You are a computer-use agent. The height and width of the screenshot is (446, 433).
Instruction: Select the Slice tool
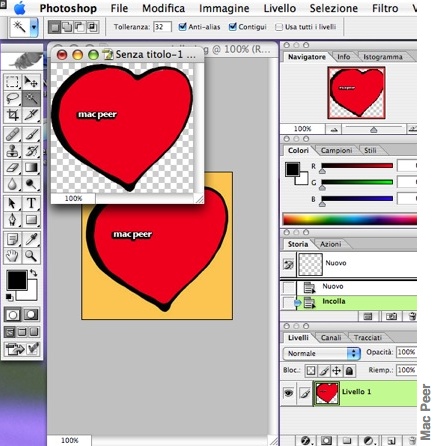tap(31, 115)
